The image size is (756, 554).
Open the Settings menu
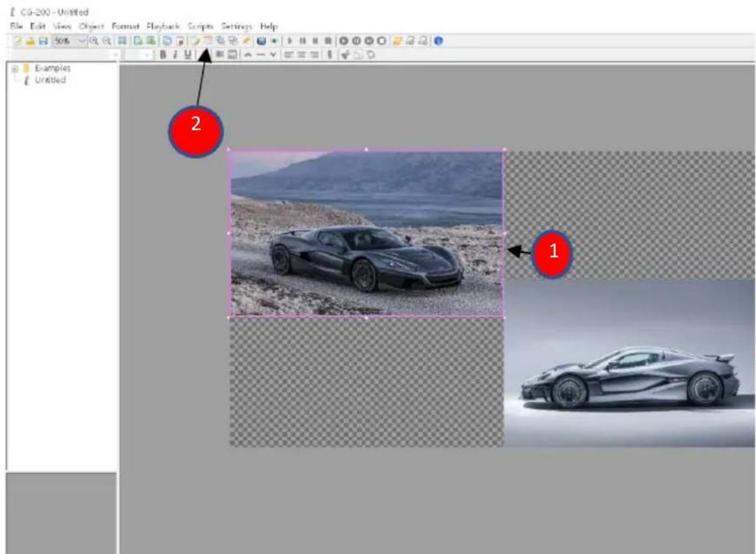pyautogui.click(x=237, y=26)
